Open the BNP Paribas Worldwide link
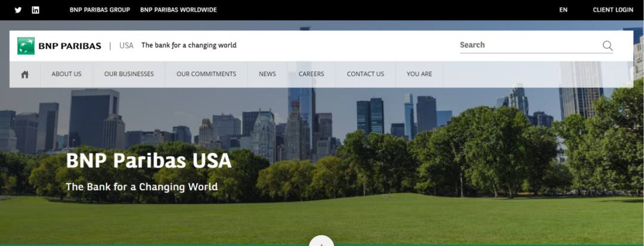The width and height of the screenshot is (644, 246). point(178,10)
